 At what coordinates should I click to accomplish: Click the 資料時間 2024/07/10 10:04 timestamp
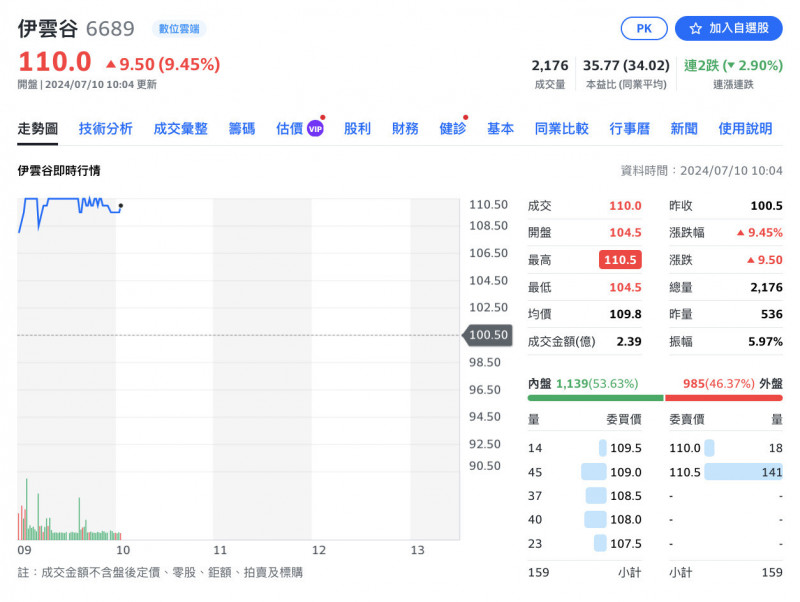coord(702,170)
